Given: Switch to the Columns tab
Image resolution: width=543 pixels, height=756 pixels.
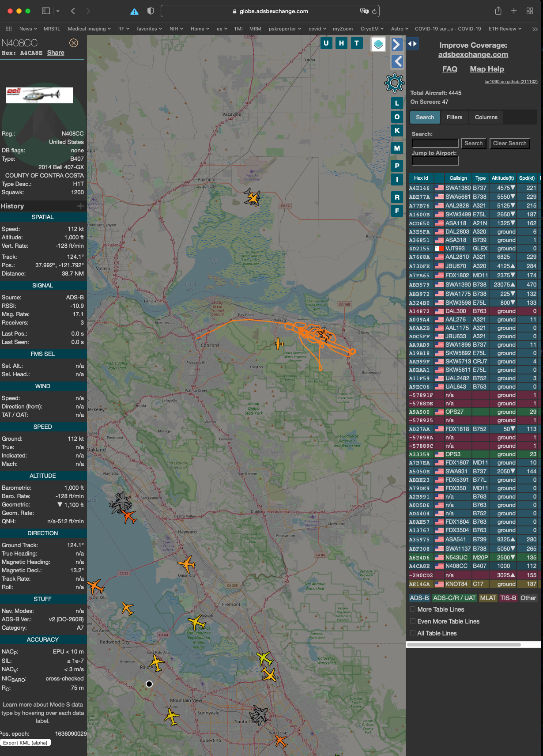Looking at the screenshot, I should [x=486, y=117].
